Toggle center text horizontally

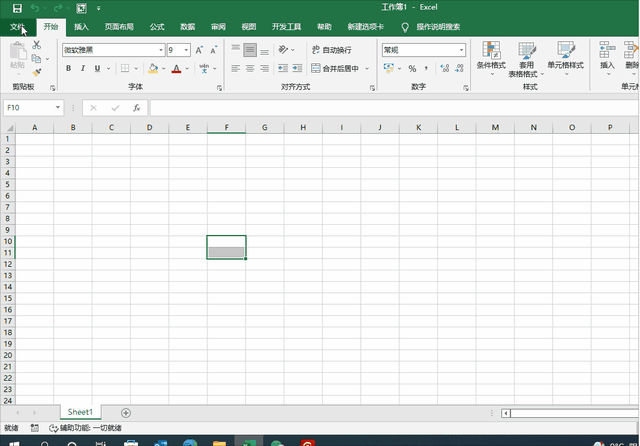(250, 68)
